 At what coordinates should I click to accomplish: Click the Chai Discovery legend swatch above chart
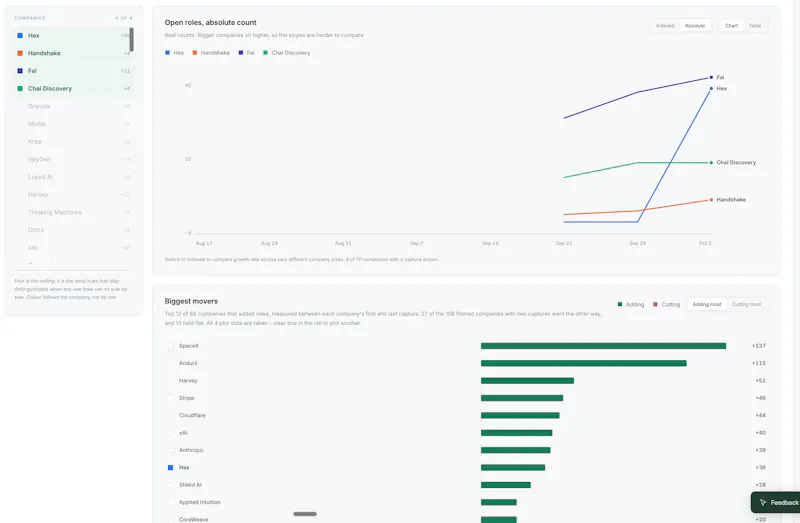point(265,53)
